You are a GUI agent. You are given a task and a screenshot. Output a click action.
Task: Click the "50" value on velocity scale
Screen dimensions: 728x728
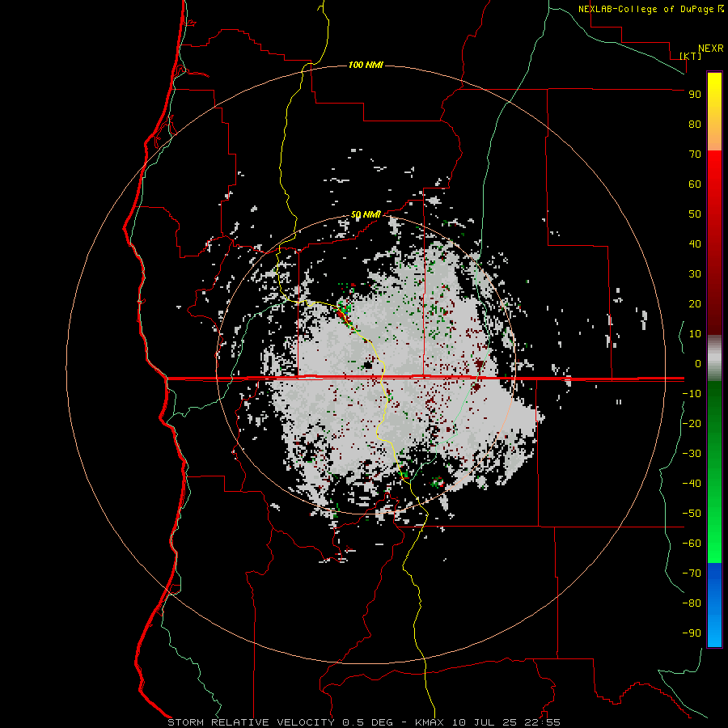click(695, 214)
